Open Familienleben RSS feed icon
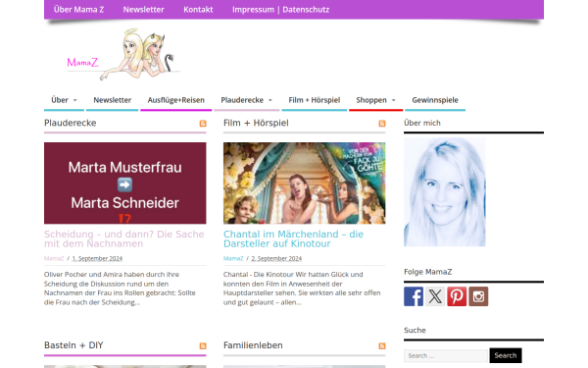Screen dimensions: 588x368 [382, 345]
